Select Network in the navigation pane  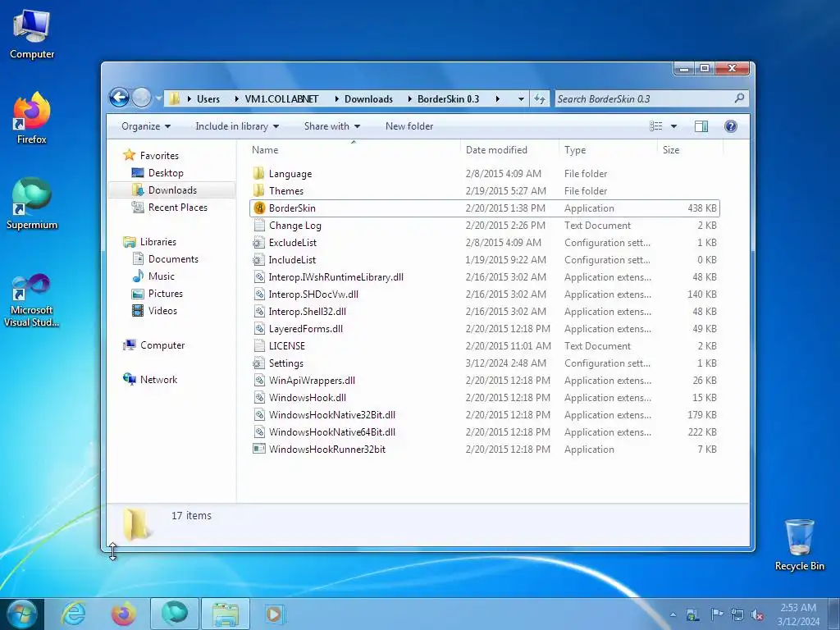coord(158,379)
